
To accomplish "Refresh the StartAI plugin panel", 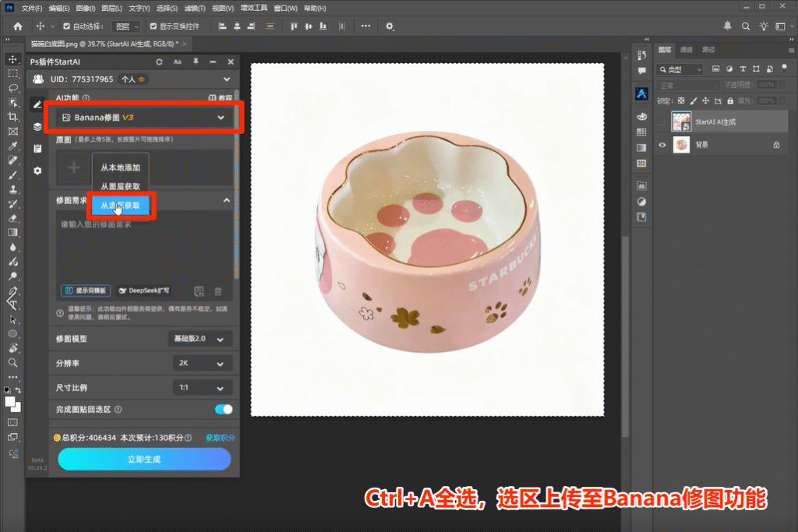I will (x=159, y=62).
